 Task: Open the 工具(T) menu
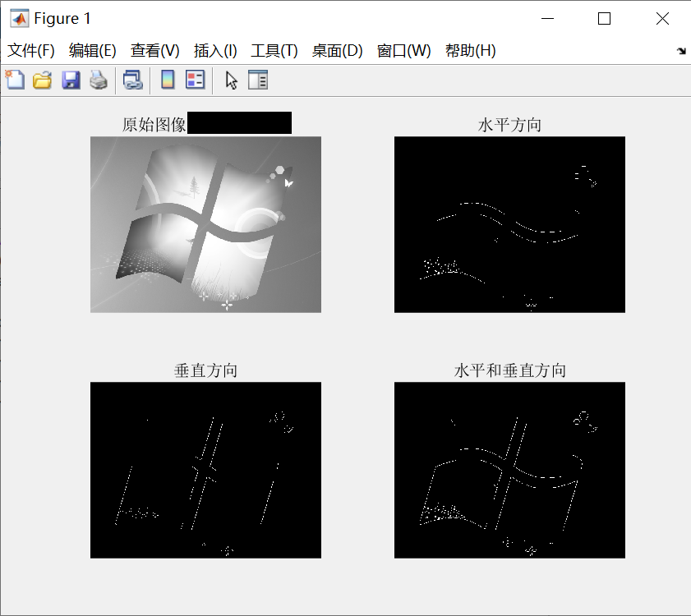coord(274,51)
